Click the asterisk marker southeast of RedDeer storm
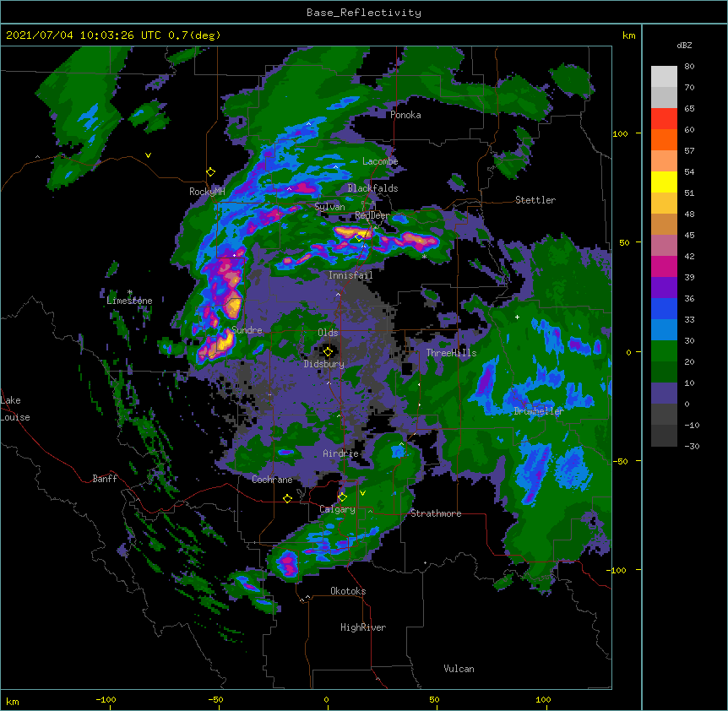Screen dimensions: 728x711 [x=424, y=256]
